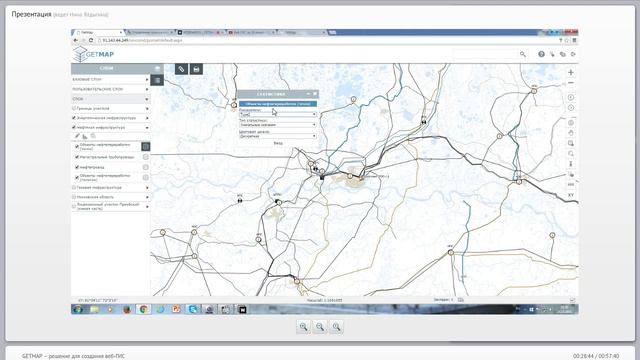
Task: Click first presentation zoom button below screen
Action: 303,327
